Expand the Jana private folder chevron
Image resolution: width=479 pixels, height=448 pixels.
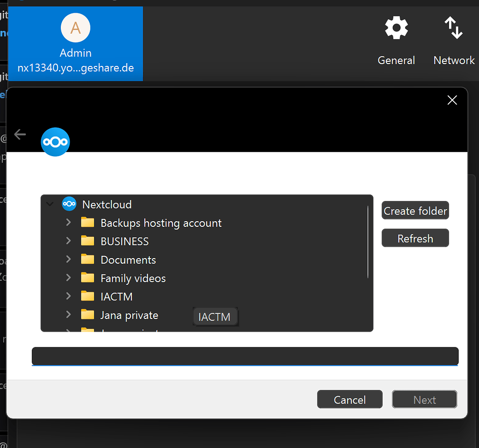coord(68,315)
